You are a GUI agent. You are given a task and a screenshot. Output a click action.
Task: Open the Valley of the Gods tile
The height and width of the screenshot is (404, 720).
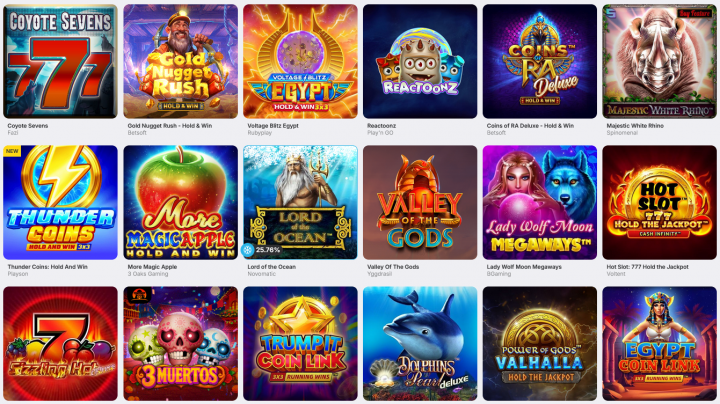point(420,202)
